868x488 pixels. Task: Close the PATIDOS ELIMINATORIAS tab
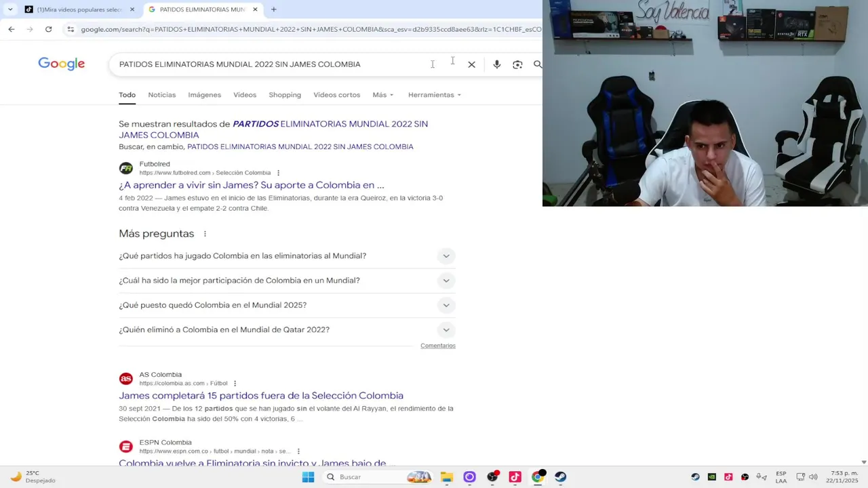[255, 9]
